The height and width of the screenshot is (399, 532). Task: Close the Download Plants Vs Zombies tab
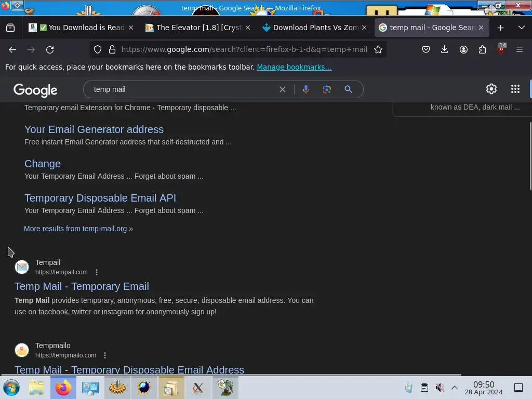[364, 28]
